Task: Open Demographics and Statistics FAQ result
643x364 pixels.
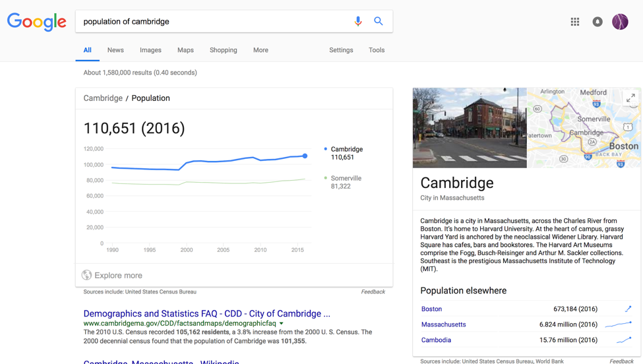Action: (x=206, y=314)
